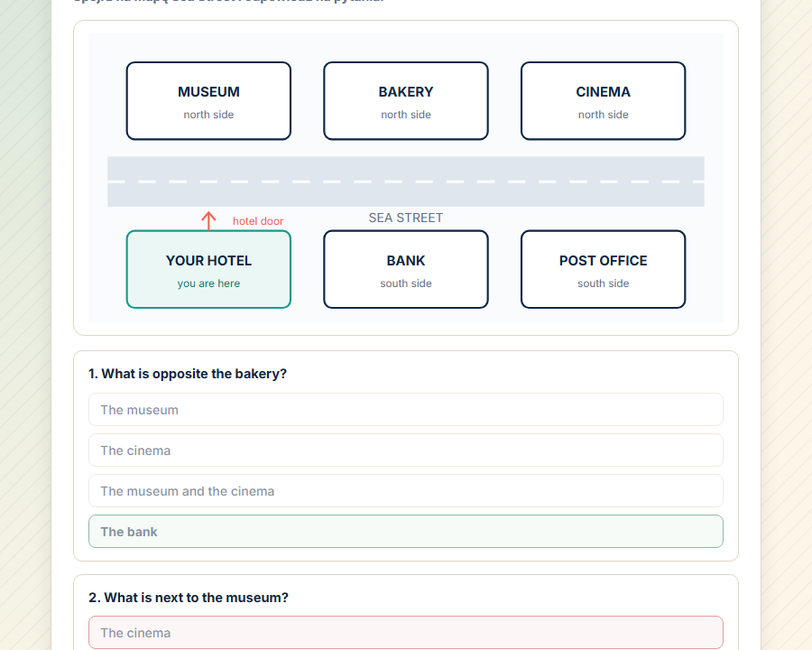Click question 1 heading about the bakery
The width and height of the screenshot is (812, 650).
(x=188, y=374)
